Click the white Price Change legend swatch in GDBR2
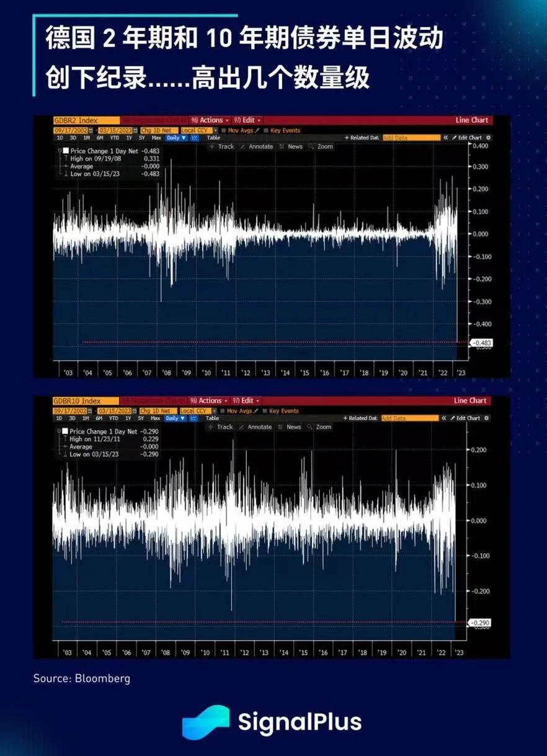The image size is (547, 756). (65, 151)
